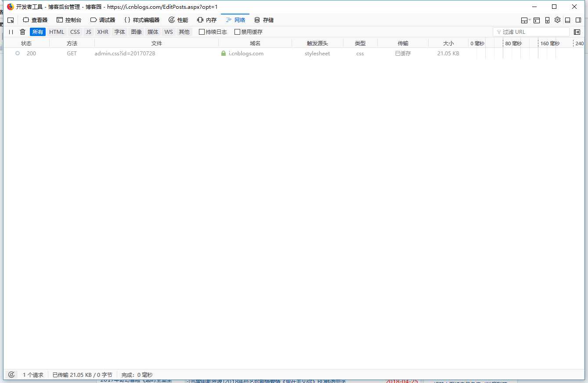588x383 pixels.
Task: Open the split console icon
Action: 537,20
